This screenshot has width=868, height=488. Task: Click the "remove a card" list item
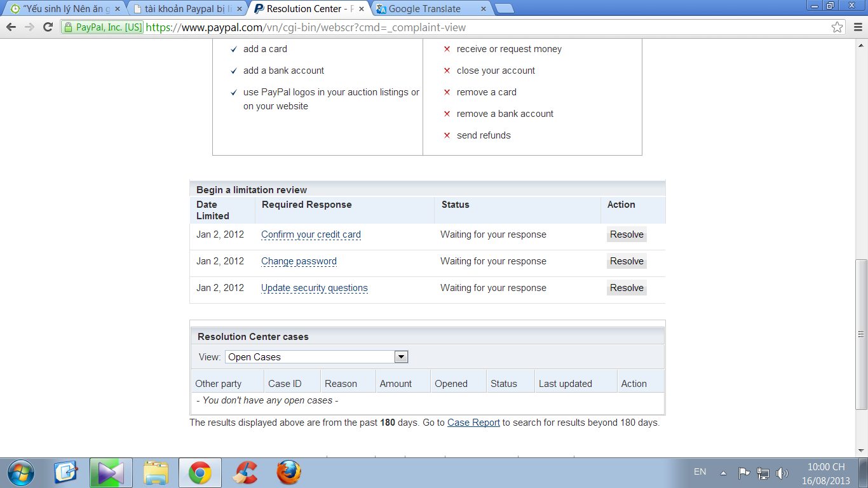[487, 92]
